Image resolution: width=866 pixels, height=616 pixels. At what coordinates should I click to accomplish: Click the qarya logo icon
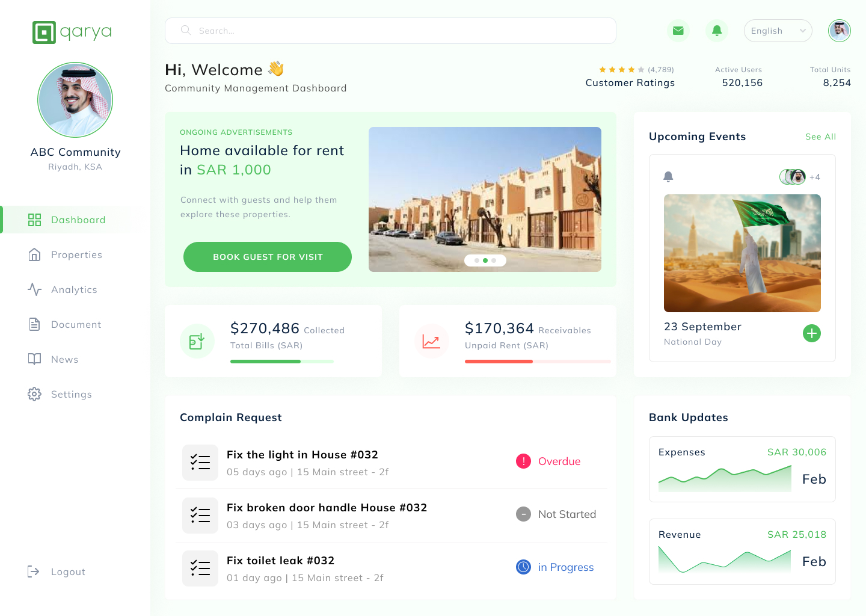click(44, 32)
